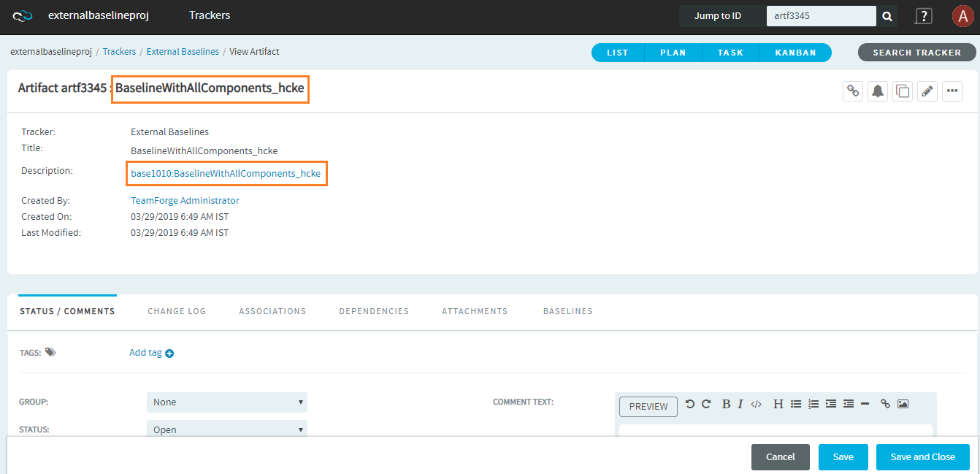Open the Attachments tab
This screenshot has height=474, width=980.
[475, 311]
